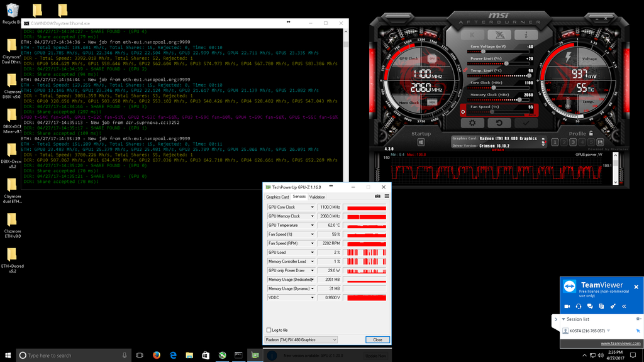
Task: Reset Afterburner settings to defaults
Action: 499,123
